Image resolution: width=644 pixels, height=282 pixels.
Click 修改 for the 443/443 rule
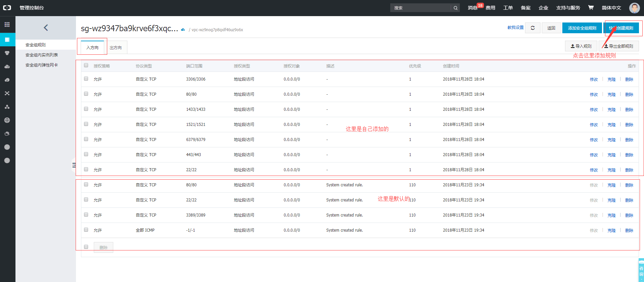[594, 155]
